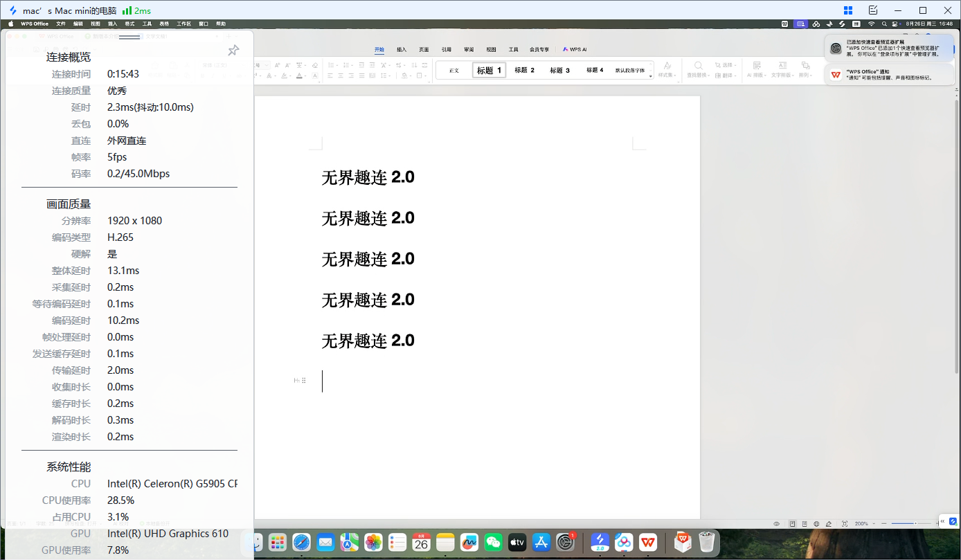Open System Settings with badge in Dock
The width and height of the screenshot is (961, 560).
pyautogui.click(x=566, y=542)
